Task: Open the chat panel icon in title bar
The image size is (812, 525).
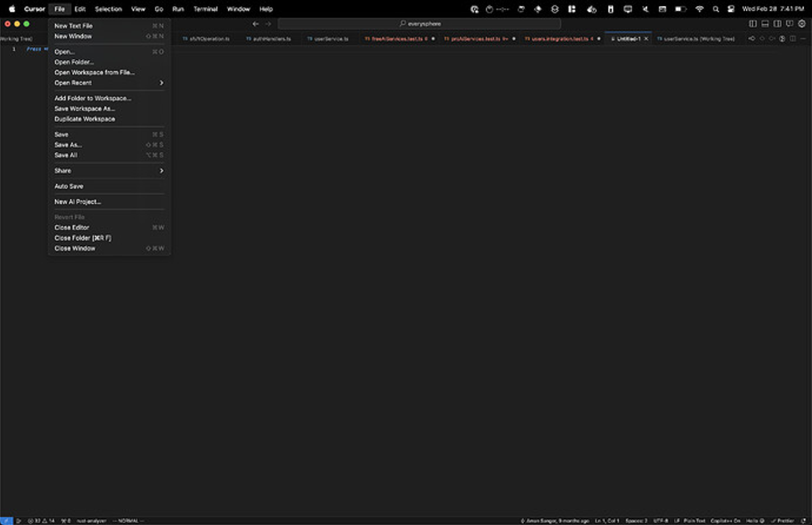Action: [x=789, y=24]
